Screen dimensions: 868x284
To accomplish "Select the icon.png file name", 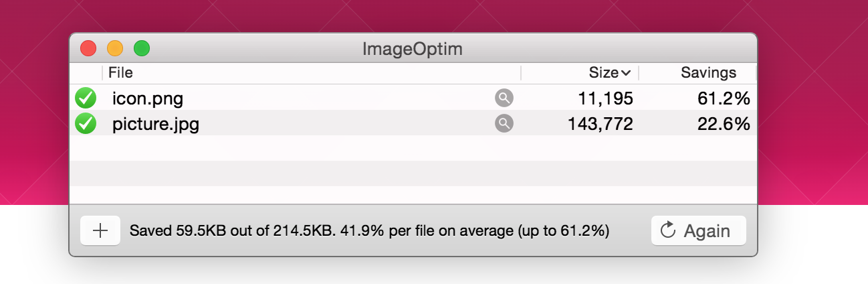I will (x=148, y=99).
